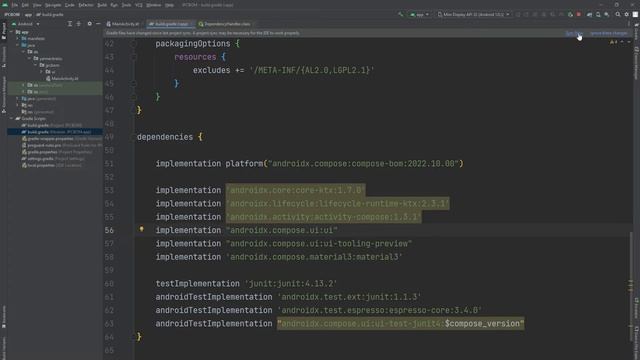640x360 pixels.
Task: Select settings.gradle in tree
Action: [53, 159]
